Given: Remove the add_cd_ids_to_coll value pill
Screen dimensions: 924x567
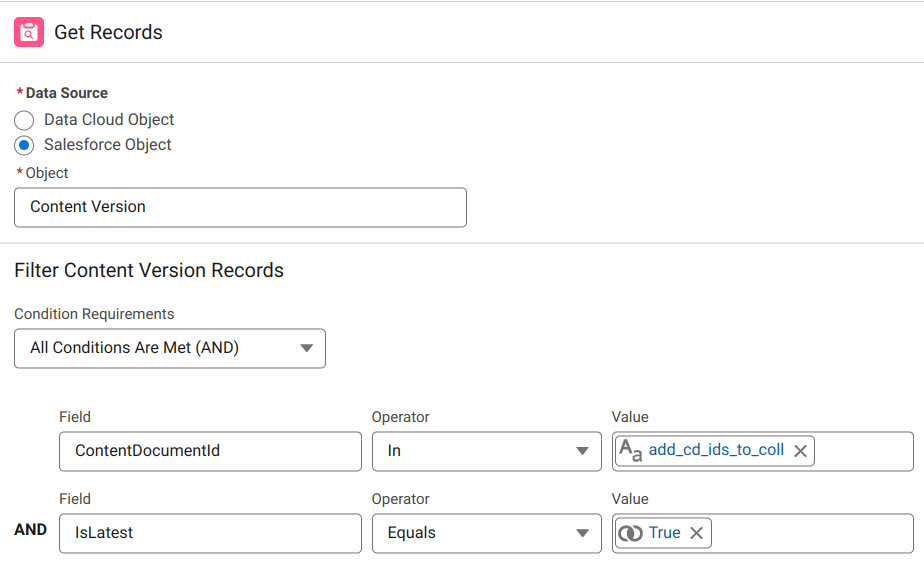Looking at the screenshot, I should (x=800, y=451).
